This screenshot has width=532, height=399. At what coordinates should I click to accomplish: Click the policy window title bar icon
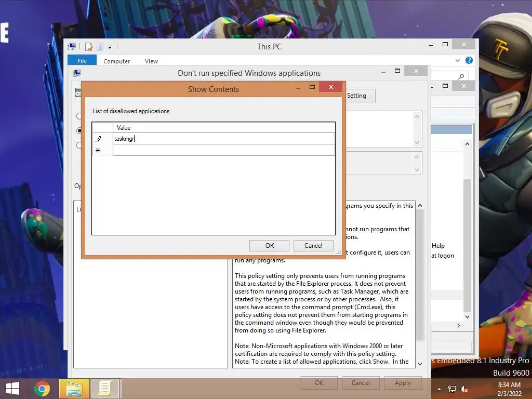[x=77, y=73]
